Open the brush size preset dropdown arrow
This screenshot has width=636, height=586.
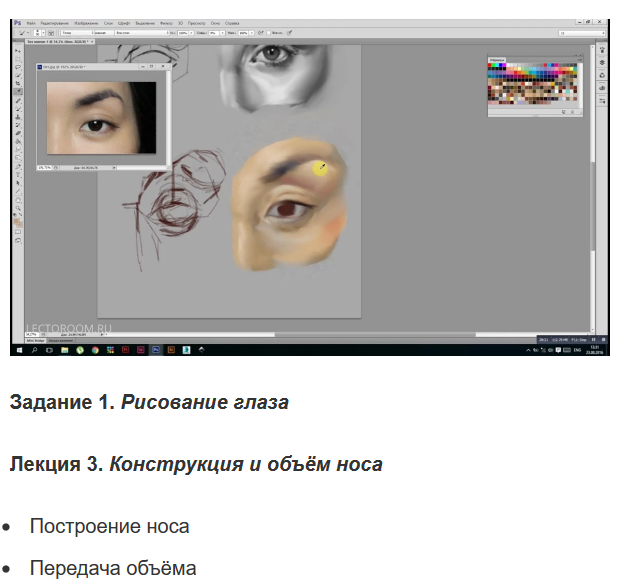pos(43,33)
